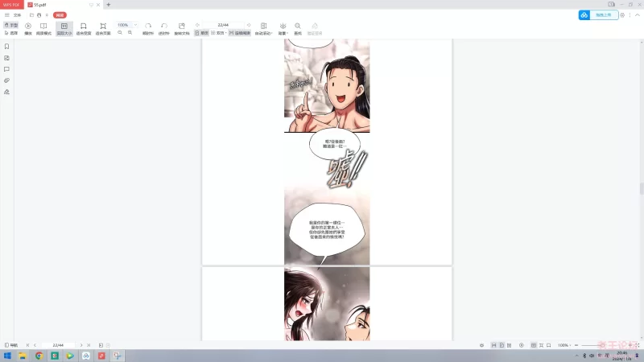Open the Double page layout dropdown
The height and width of the screenshot is (362, 644).
tap(218, 33)
